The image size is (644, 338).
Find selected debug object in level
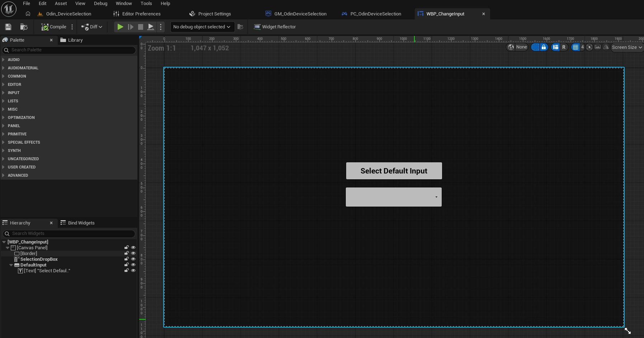click(x=240, y=27)
